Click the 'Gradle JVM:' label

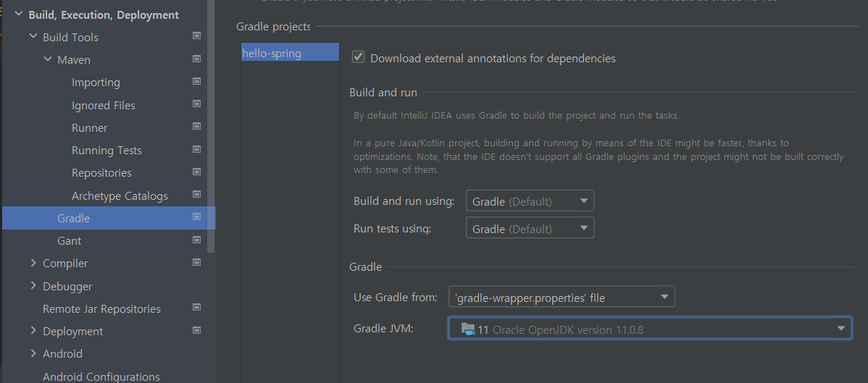(x=383, y=329)
